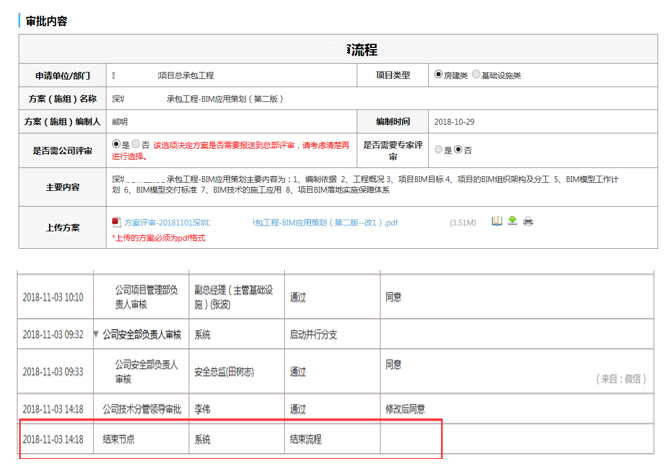667x465 pixels.
Task: Choose 否 for 是否需公司评审
Action: coord(136,144)
